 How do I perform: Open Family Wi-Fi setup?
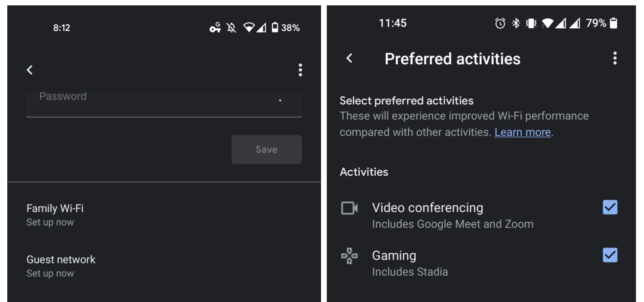click(x=55, y=214)
